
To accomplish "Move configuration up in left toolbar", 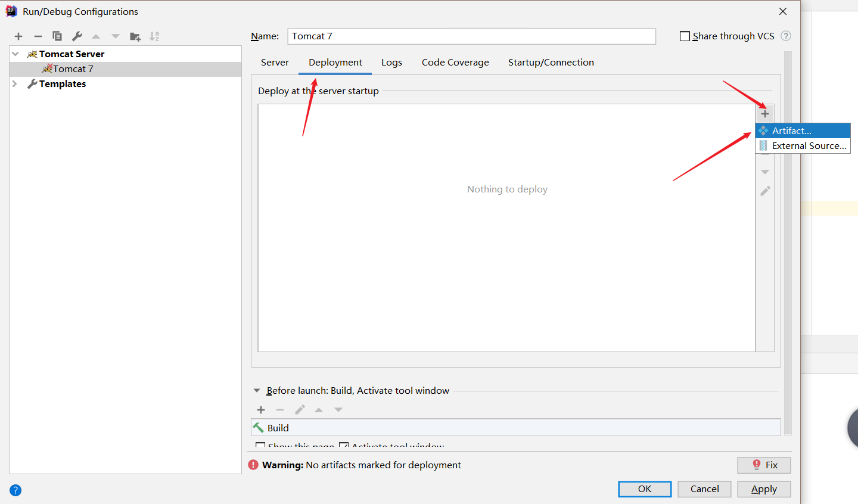I will click(x=96, y=36).
